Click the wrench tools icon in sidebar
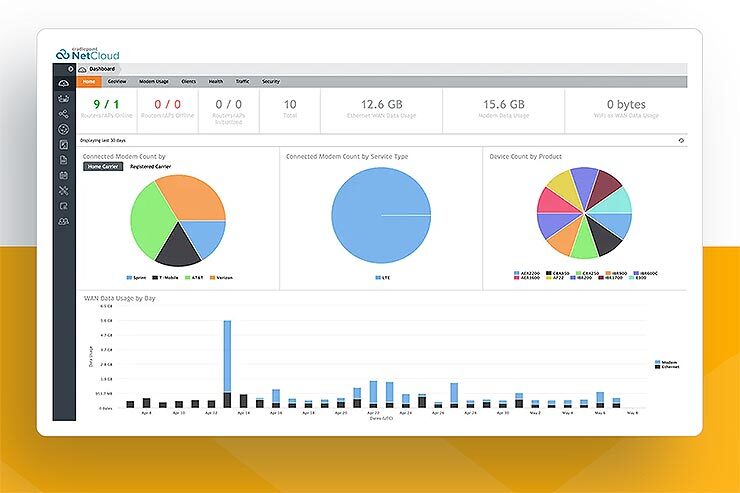The width and height of the screenshot is (740, 493). tap(64, 189)
